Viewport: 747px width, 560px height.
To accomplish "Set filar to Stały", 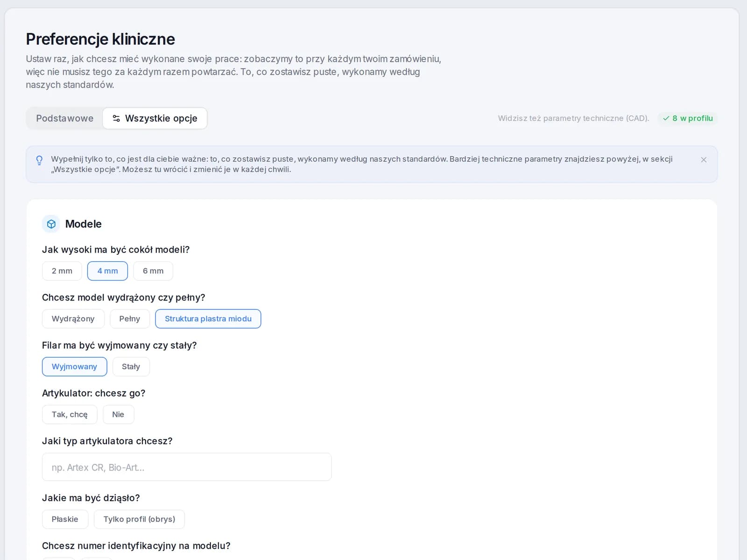I will pos(131,367).
